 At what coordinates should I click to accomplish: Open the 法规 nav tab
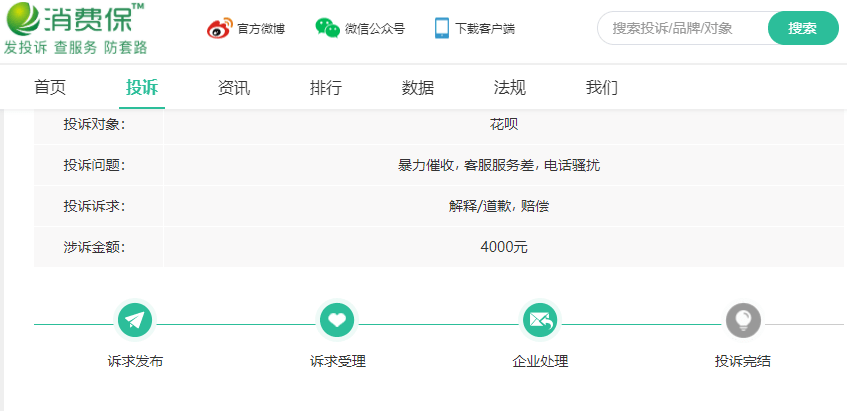[509, 87]
